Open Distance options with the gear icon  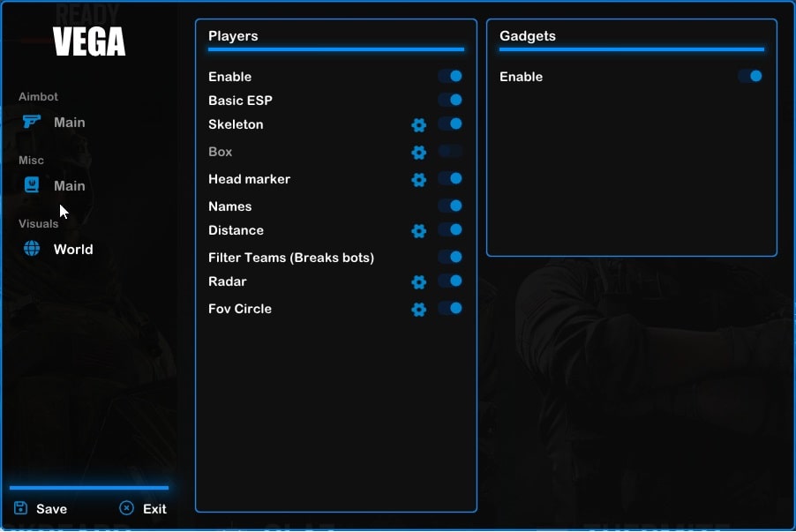418,231
